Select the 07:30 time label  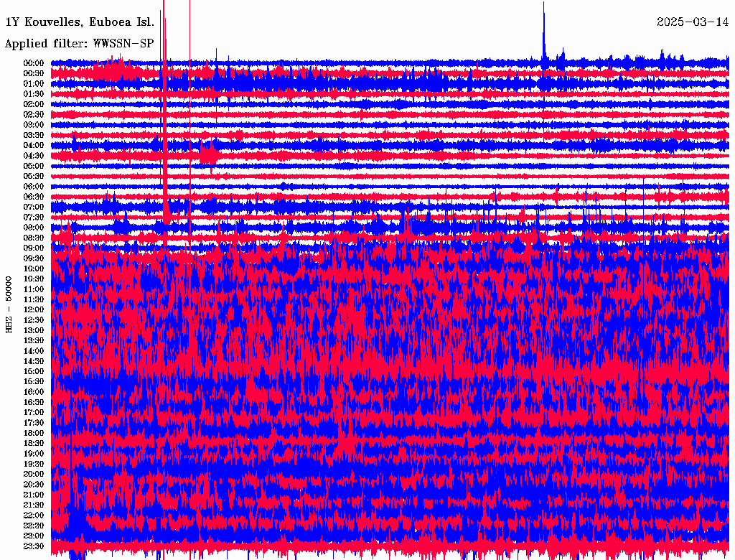pyautogui.click(x=34, y=218)
